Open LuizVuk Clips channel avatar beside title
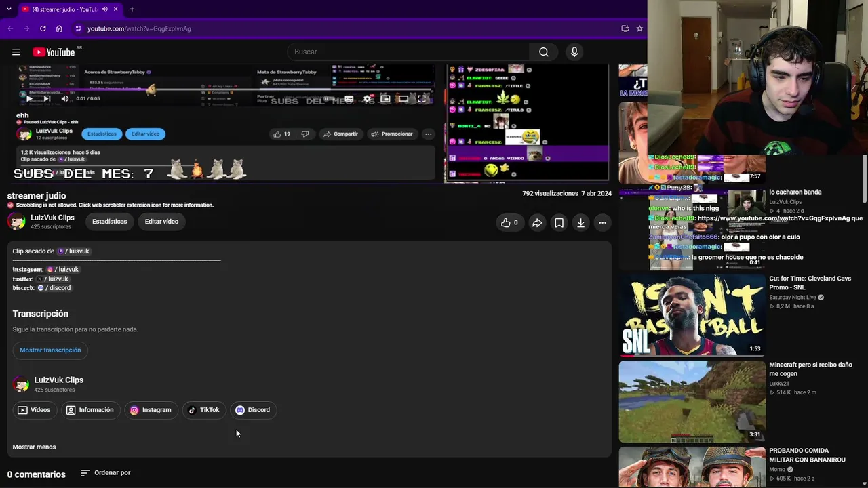Screen dimensions: 868x488 [16, 222]
